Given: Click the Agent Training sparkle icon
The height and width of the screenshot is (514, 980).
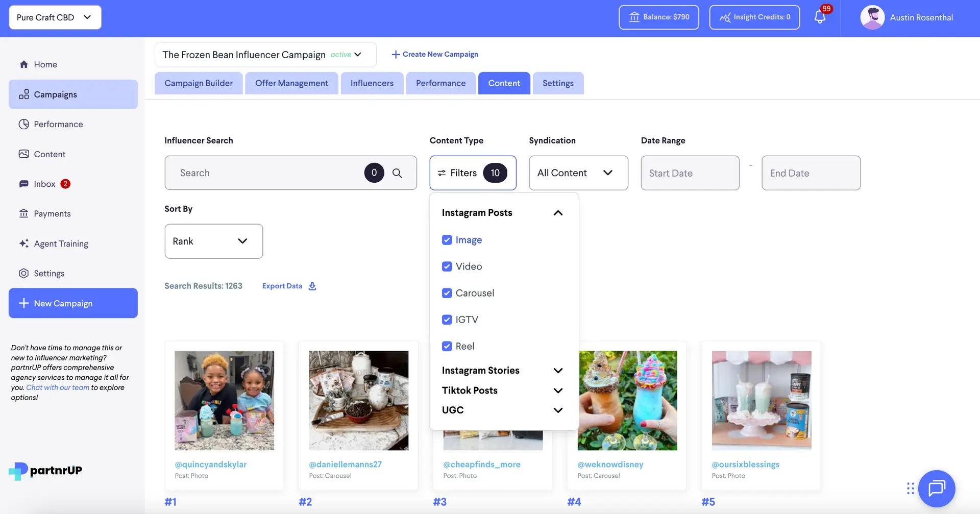Looking at the screenshot, I should pos(24,243).
